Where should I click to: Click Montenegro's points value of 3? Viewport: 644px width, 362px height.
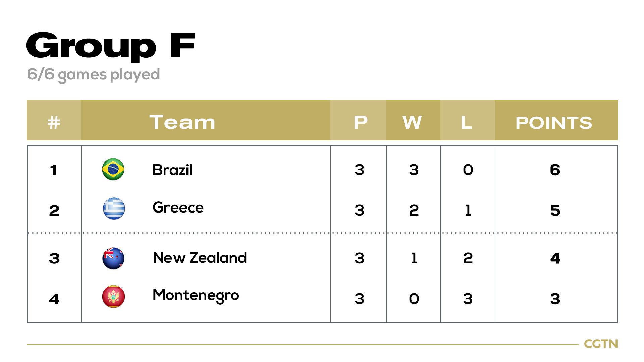pyautogui.click(x=555, y=299)
